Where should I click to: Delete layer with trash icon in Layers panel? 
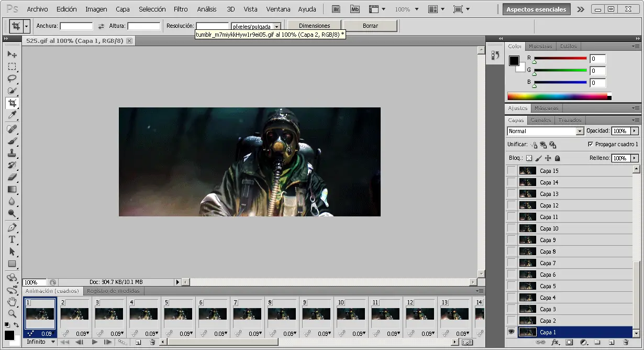[625, 343]
